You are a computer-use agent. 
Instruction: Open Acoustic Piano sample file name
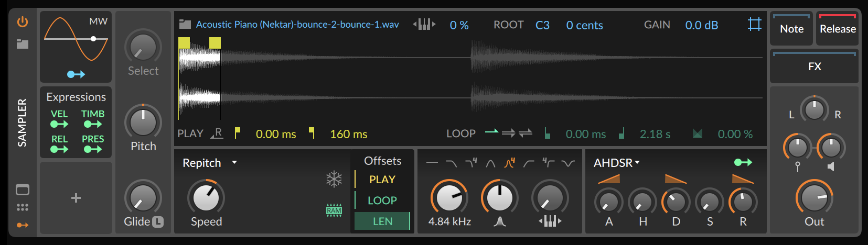(x=297, y=25)
